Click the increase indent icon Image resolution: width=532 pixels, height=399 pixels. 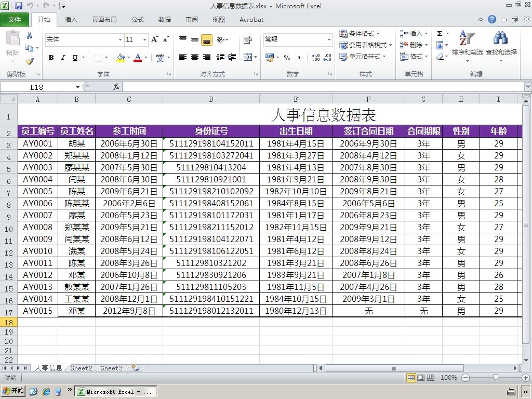click(x=232, y=57)
